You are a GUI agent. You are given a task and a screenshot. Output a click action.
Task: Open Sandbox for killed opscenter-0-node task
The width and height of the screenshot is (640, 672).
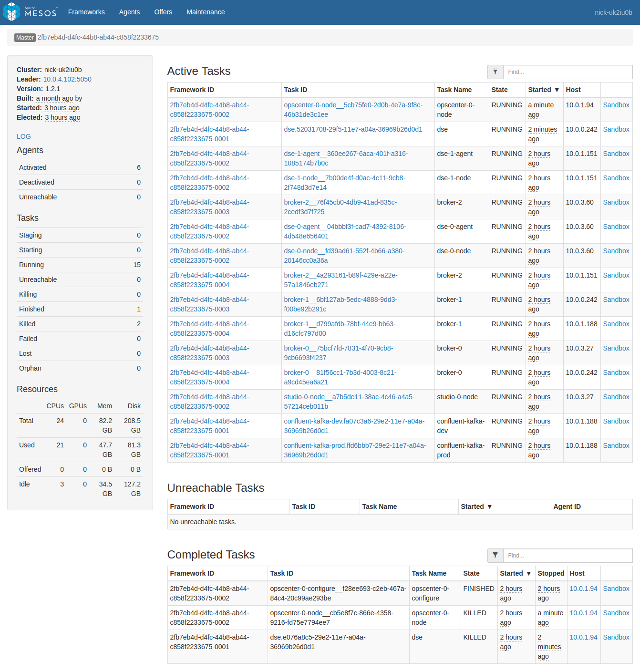click(x=616, y=613)
